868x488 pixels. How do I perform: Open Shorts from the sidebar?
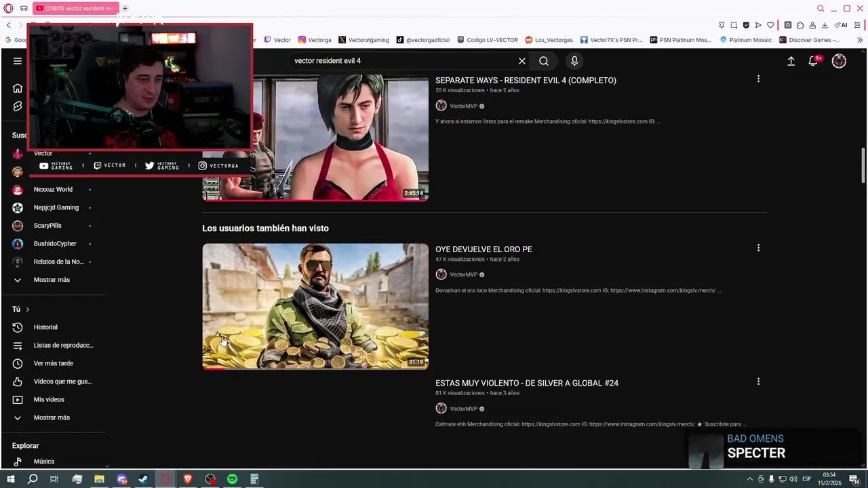18,106
